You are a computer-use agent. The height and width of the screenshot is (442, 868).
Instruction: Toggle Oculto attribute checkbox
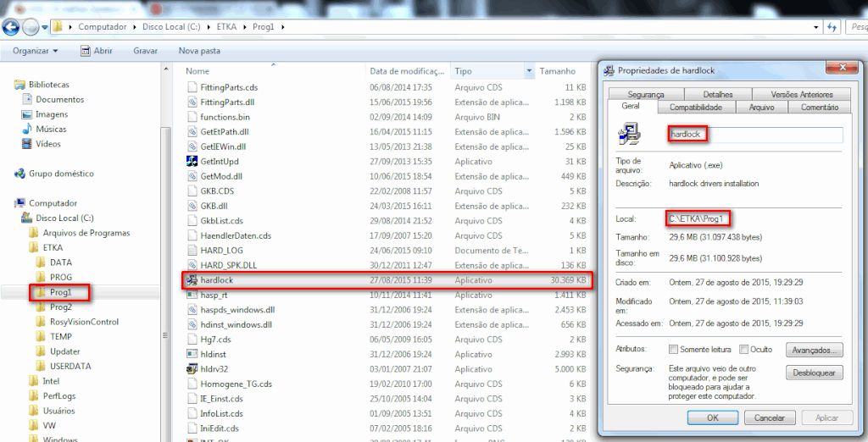coord(743,350)
